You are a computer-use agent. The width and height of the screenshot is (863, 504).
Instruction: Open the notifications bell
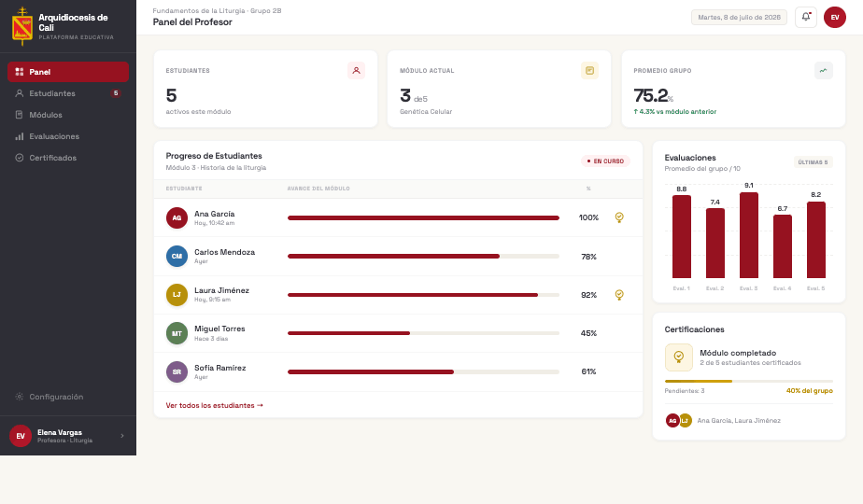coord(806,17)
